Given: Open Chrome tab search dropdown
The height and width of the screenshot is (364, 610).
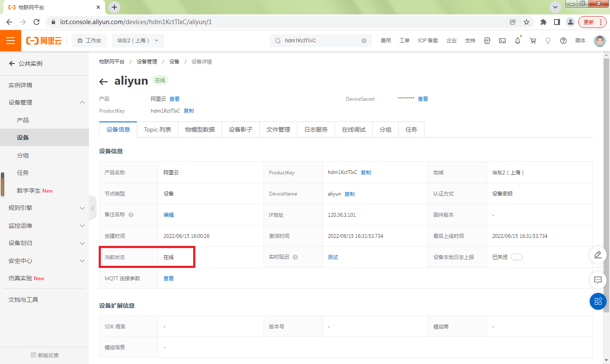Looking at the screenshot, I should click(x=555, y=7).
